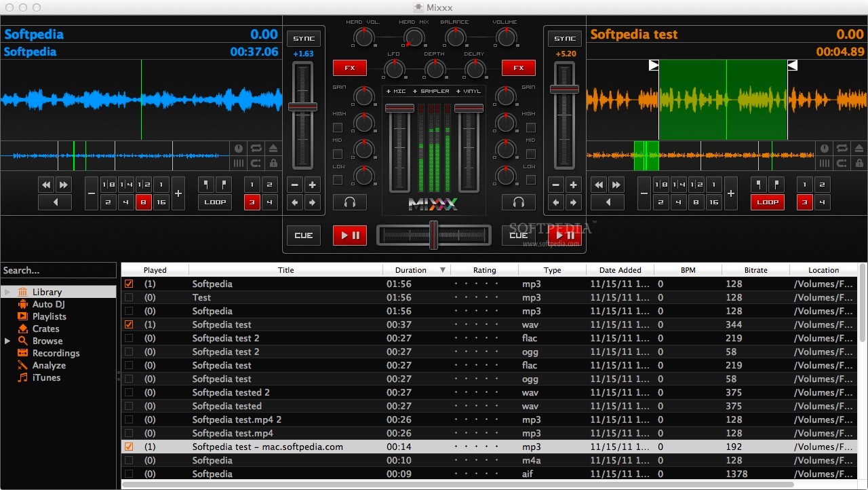The height and width of the screenshot is (490, 868).
Task: Click the left deck SYNC button
Action: point(304,39)
